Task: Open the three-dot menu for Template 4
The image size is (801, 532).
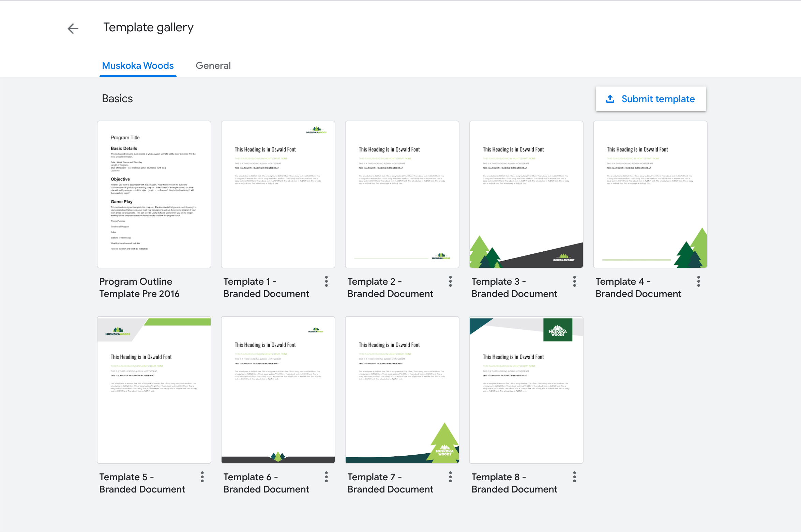Action: coord(698,281)
